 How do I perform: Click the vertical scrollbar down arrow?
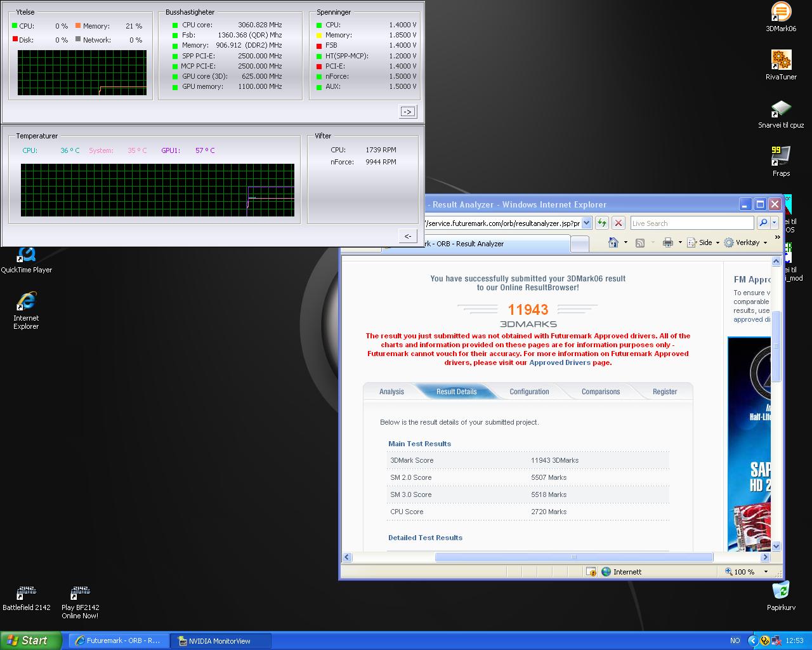776,546
